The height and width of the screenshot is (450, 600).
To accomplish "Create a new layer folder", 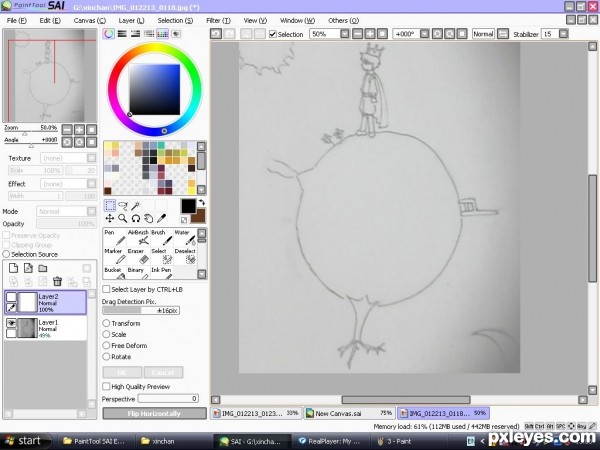I will (42, 268).
